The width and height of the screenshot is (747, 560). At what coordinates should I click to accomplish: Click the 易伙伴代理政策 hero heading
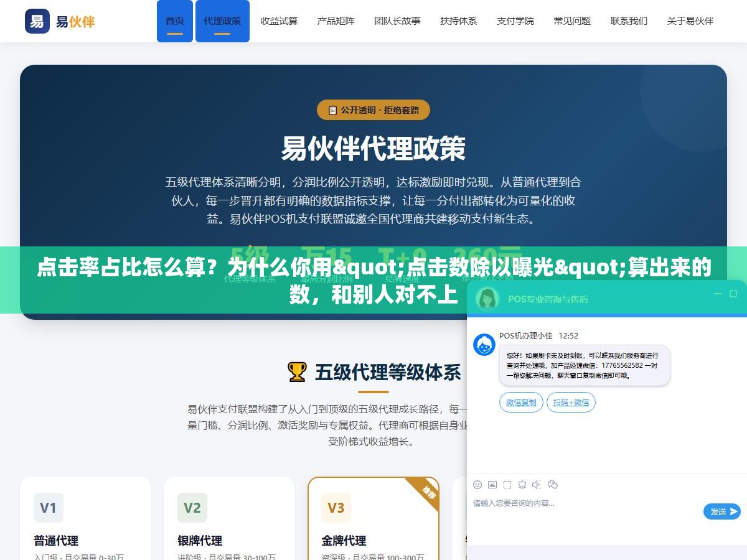(x=374, y=148)
